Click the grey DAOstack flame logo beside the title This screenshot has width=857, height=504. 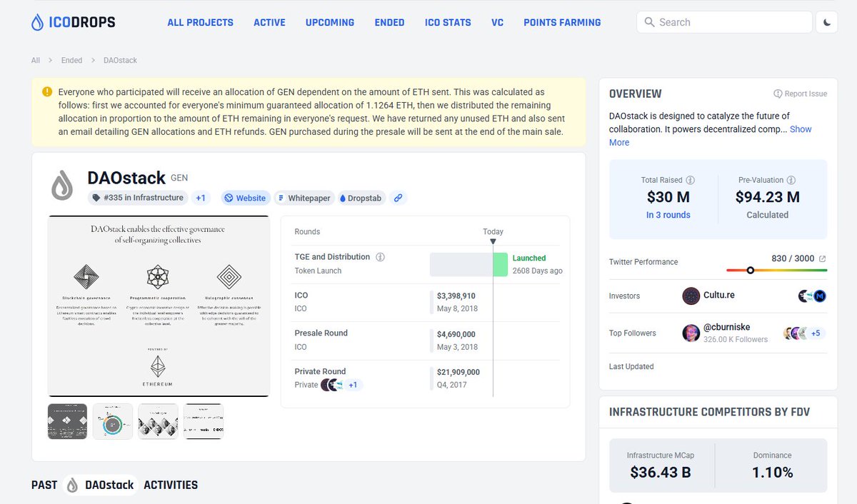(62, 185)
